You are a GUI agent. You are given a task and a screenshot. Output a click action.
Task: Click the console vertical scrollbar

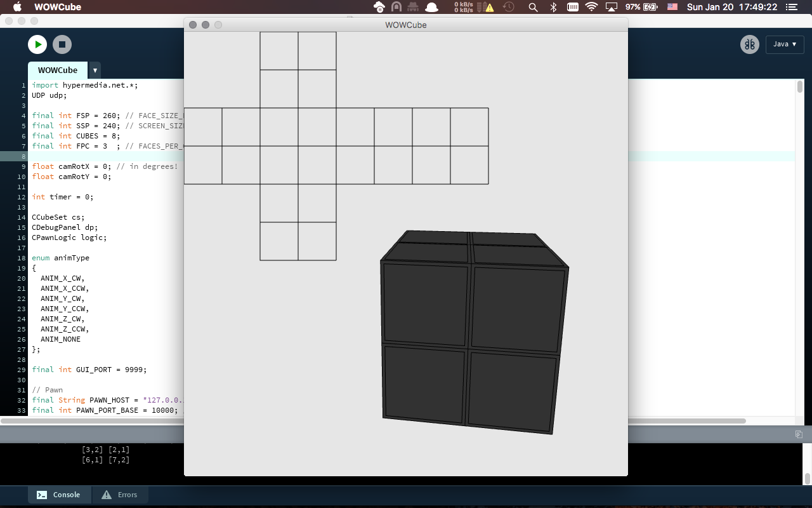pyautogui.click(x=808, y=478)
